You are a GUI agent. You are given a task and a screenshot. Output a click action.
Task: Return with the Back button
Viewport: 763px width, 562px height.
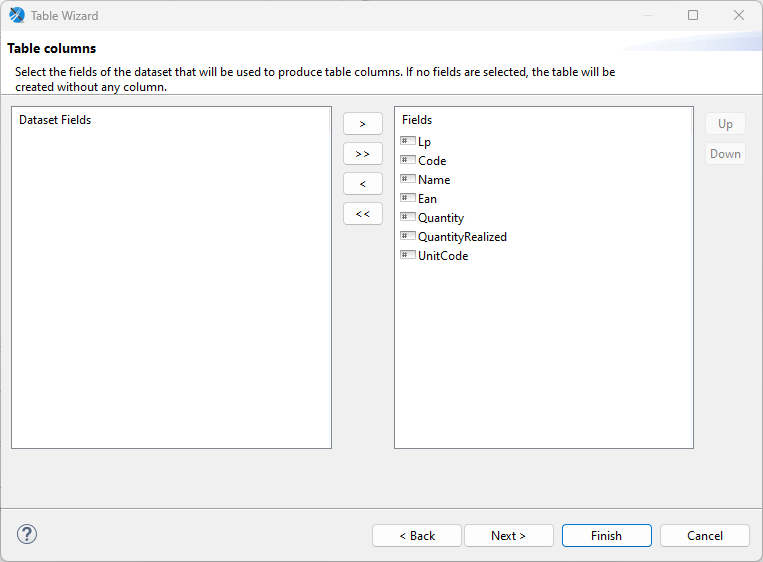coord(417,536)
